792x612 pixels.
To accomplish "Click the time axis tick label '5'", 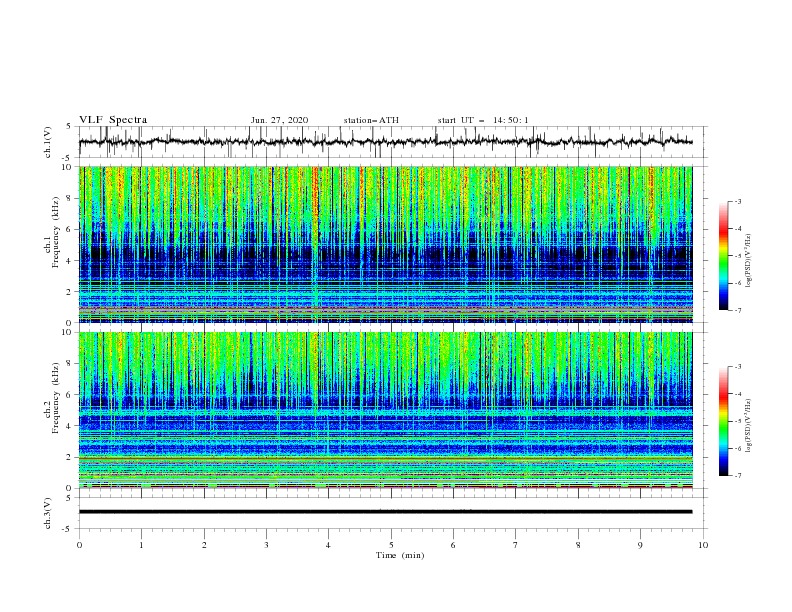I will (x=391, y=545).
